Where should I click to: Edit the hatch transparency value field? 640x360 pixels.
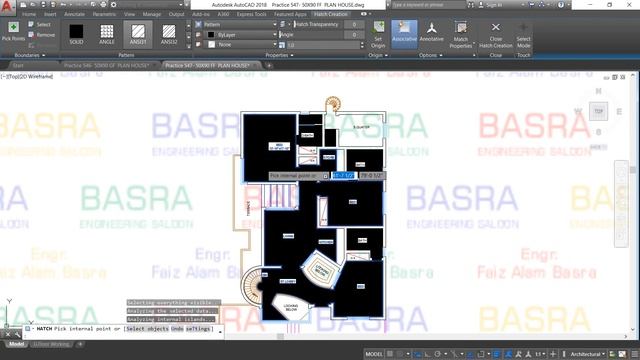point(354,24)
